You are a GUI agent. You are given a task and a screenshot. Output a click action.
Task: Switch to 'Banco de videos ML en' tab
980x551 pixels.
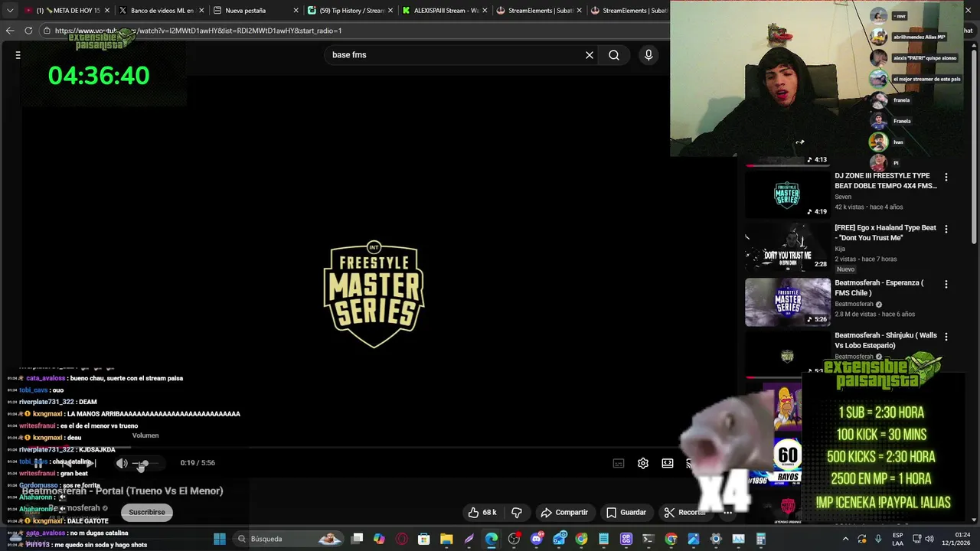(161, 11)
